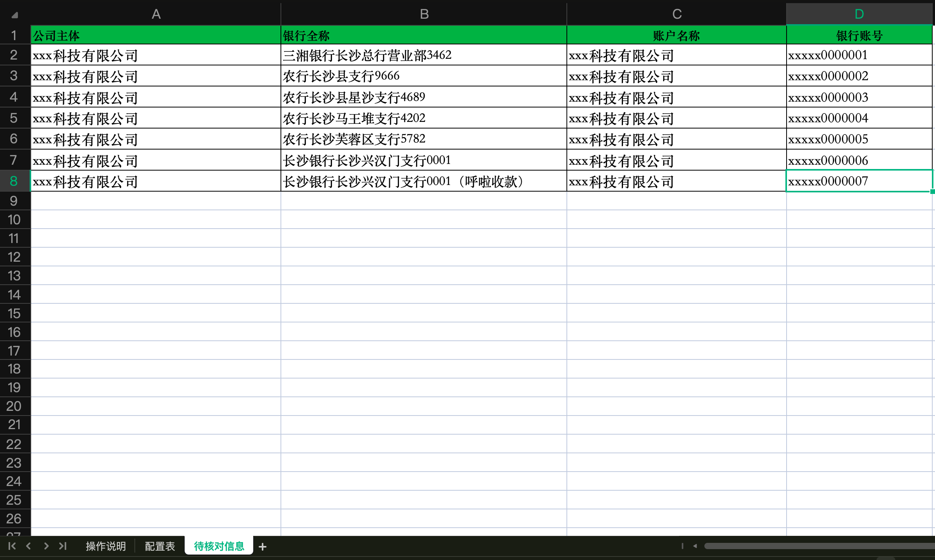This screenshot has height=560, width=935.
Task: Click the 账户名称 header cell
Action: tap(676, 35)
